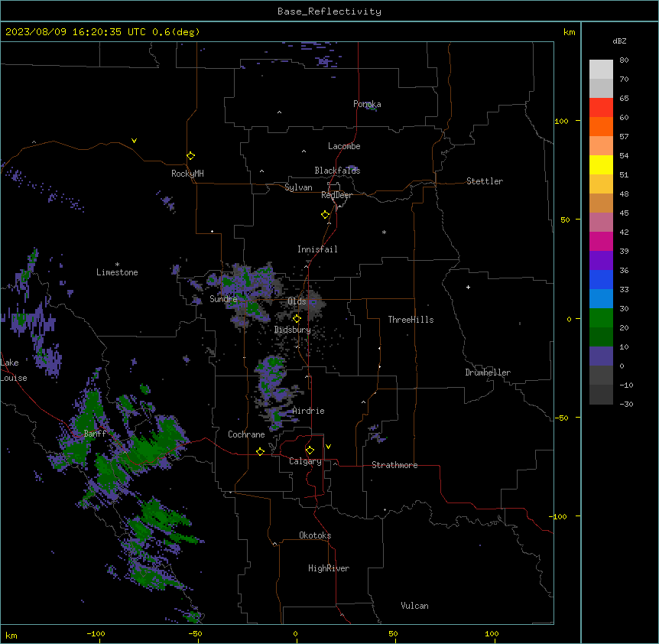Pick the yellow 51-54 dBZ legend swatch
This screenshot has height=644, width=659.
tap(601, 164)
